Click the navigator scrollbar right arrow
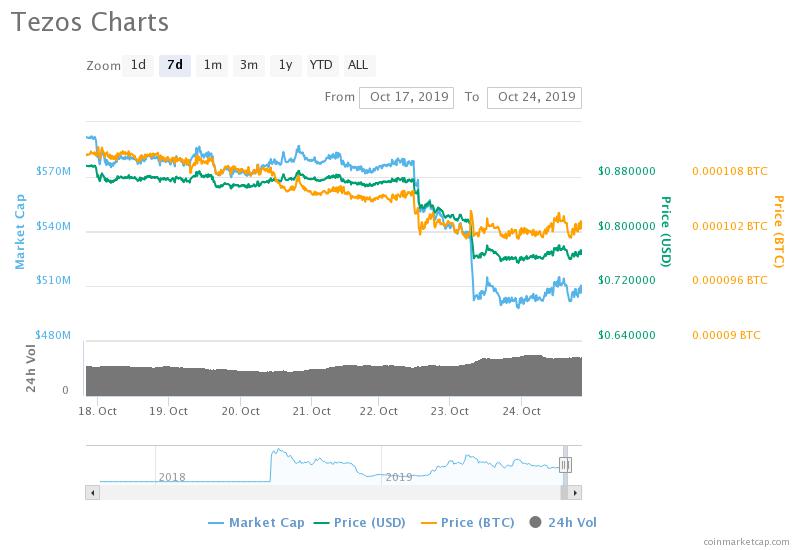Viewport: 800px width, 550px height. click(575, 493)
